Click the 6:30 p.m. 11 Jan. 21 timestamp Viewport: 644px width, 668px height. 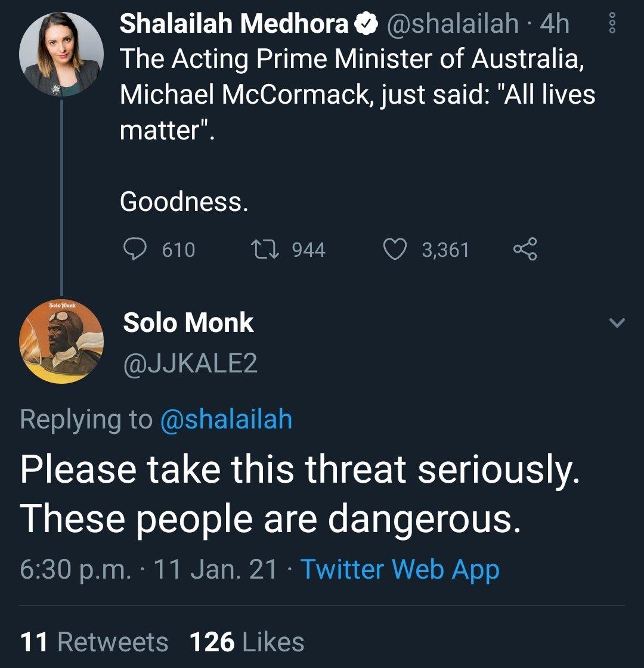[148, 569]
